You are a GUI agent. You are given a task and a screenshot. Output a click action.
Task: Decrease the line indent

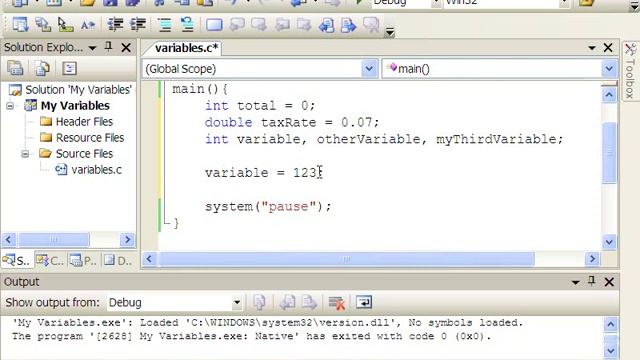[x=116, y=24]
